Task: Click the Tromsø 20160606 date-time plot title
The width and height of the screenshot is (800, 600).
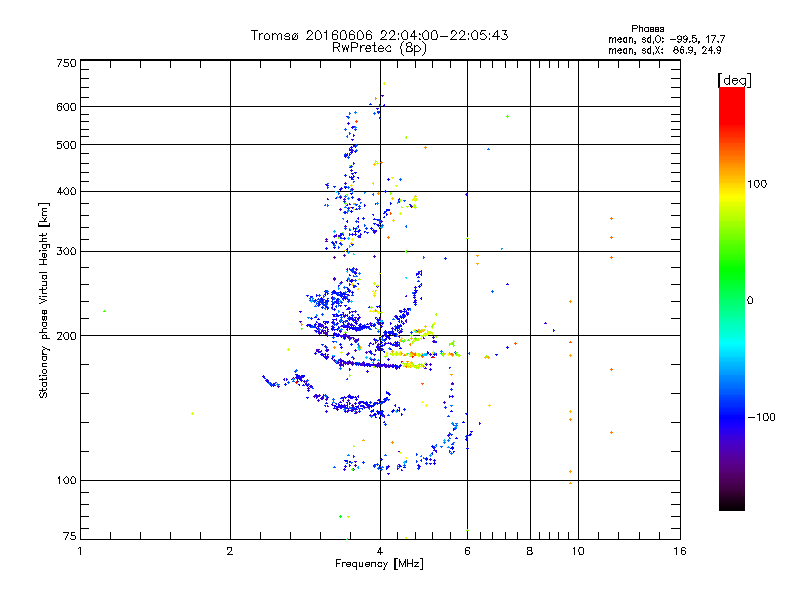Action: [x=379, y=35]
